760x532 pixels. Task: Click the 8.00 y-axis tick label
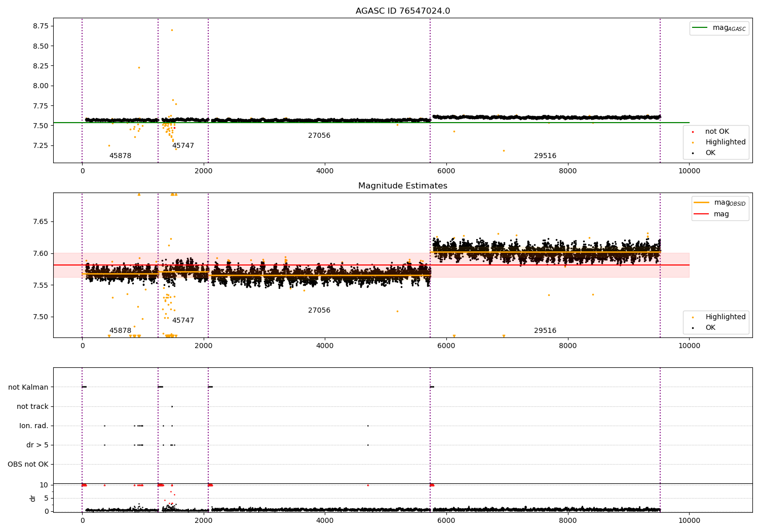41,86
